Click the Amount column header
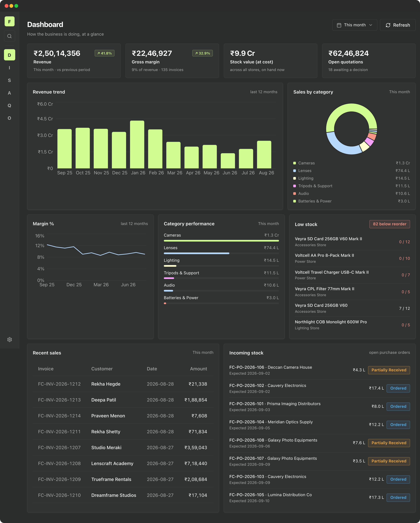This screenshot has height=523, width=420. (x=198, y=369)
